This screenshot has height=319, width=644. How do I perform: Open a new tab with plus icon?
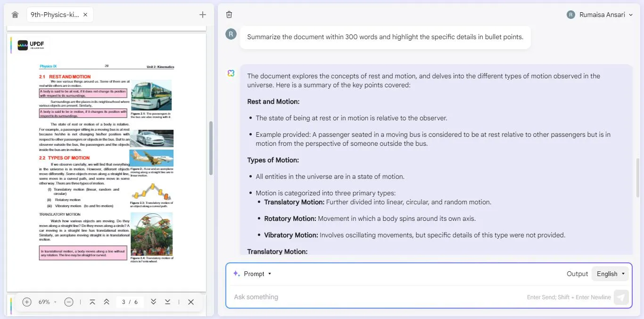pyautogui.click(x=203, y=15)
